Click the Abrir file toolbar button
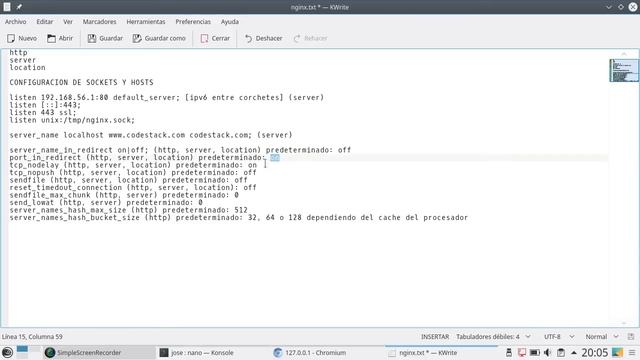 60,38
